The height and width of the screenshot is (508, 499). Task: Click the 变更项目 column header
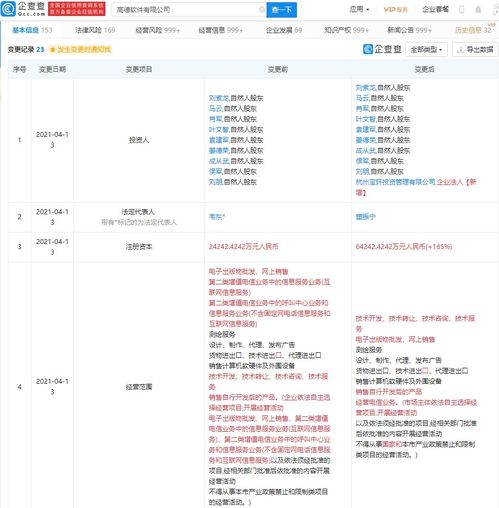pos(139,69)
